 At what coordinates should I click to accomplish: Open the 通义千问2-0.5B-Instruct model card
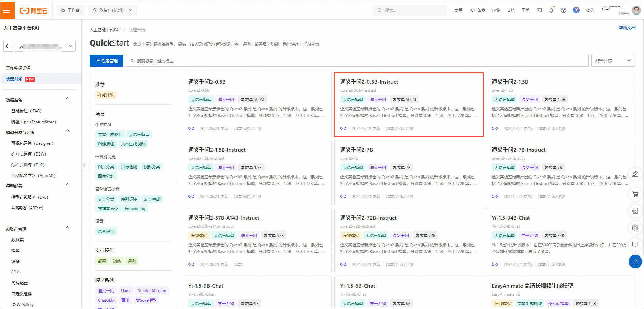pyautogui.click(x=409, y=105)
